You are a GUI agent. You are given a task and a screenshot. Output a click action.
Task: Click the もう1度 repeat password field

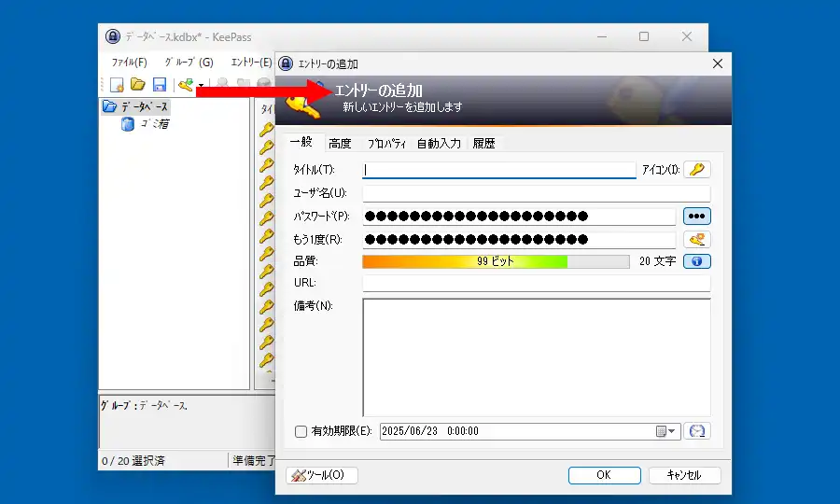[519, 240]
